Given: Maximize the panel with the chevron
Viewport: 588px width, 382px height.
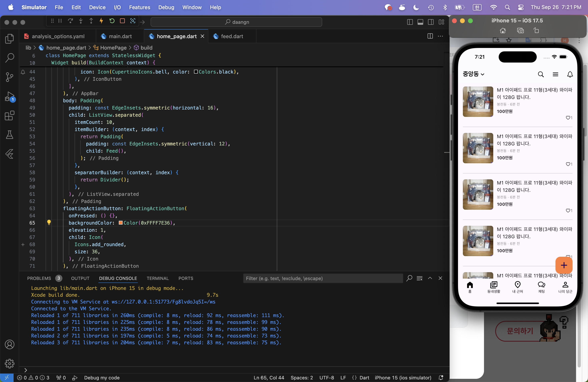Looking at the screenshot, I should (x=430, y=278).
